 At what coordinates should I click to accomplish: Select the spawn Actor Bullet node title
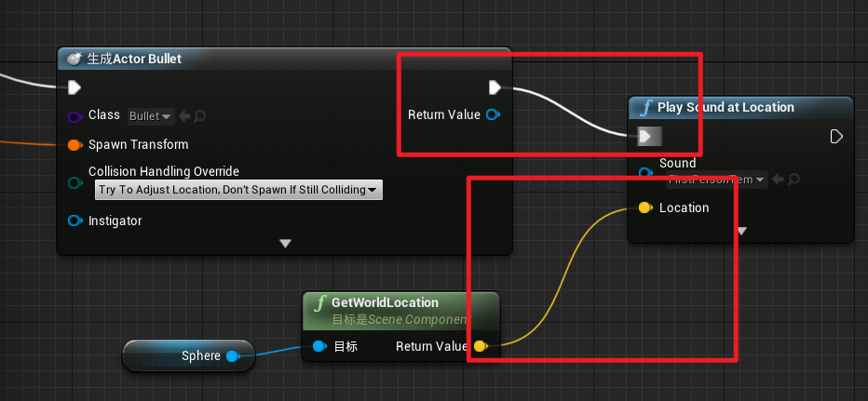pyautogui.click(x=134, y=59)
